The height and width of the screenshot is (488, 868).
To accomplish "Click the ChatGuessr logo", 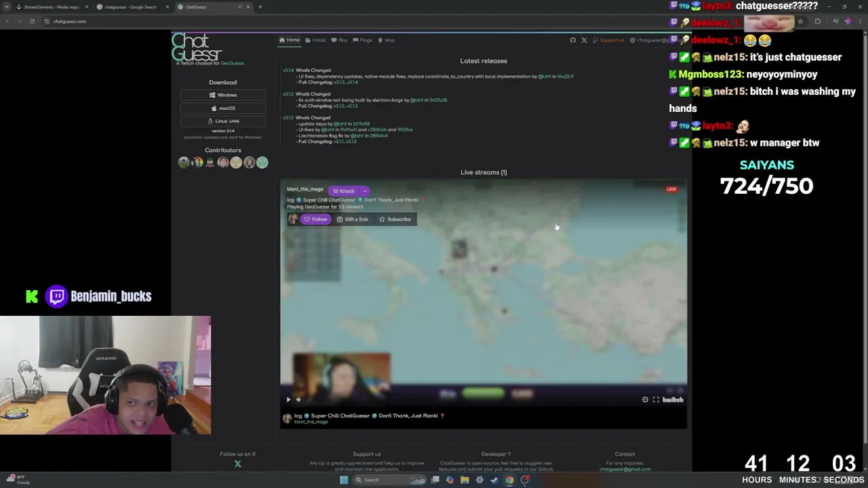I will pos(197,47).
